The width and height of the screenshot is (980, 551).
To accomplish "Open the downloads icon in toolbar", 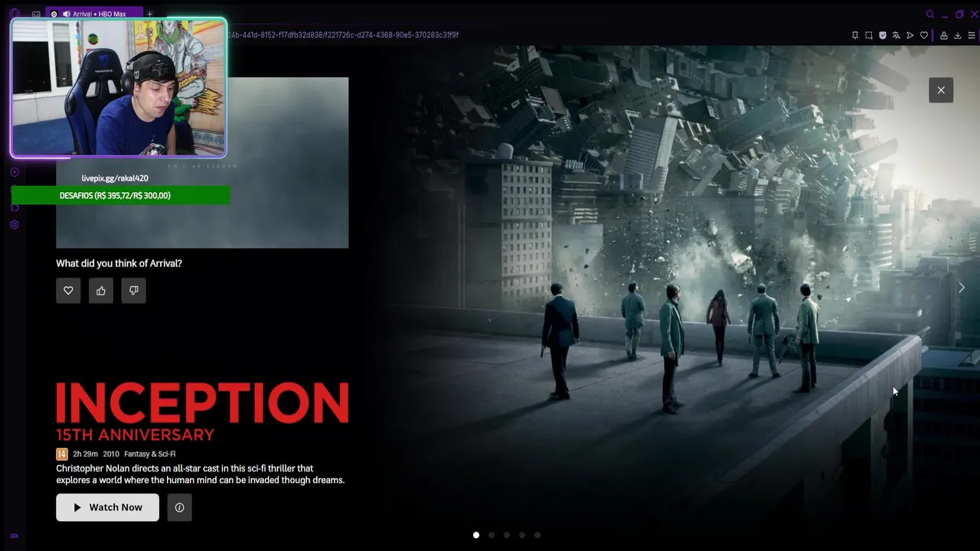I will coord(958,35).
